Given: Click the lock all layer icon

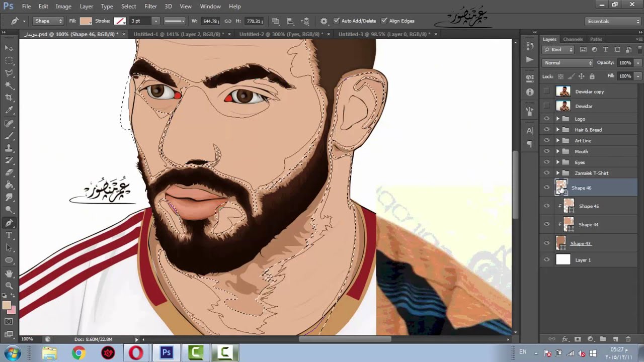Looking at the screenshot, I should [592, 76].
